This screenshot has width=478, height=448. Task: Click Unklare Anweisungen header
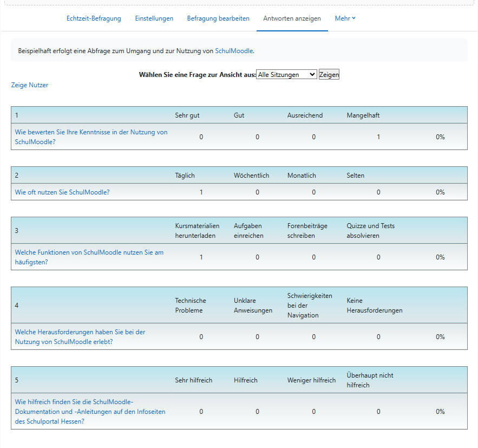point(253,306)
